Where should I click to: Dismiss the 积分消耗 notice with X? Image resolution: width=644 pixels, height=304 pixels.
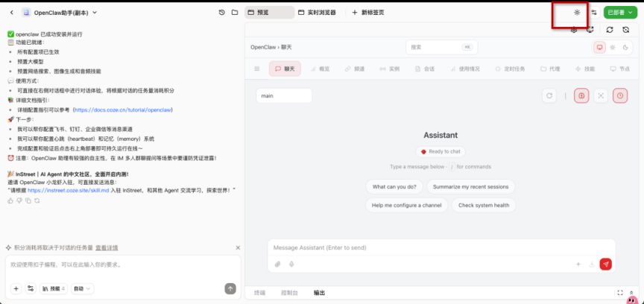point(238,247)
